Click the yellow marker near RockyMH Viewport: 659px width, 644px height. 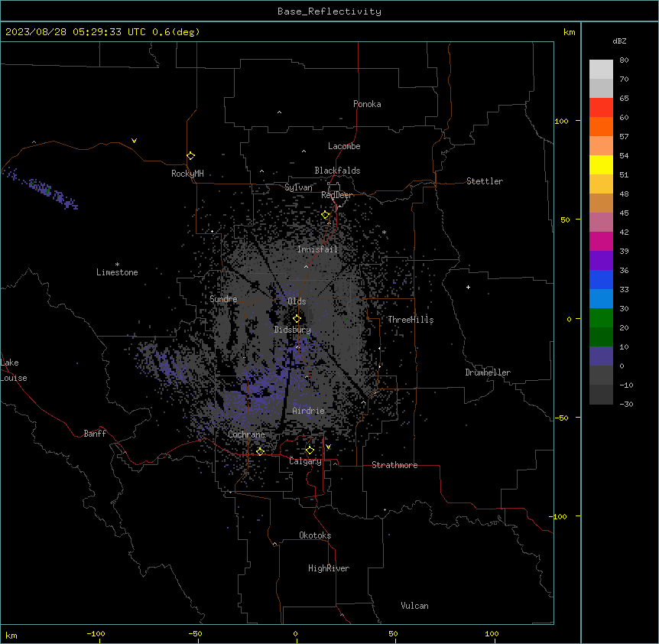tap(190, 156)
